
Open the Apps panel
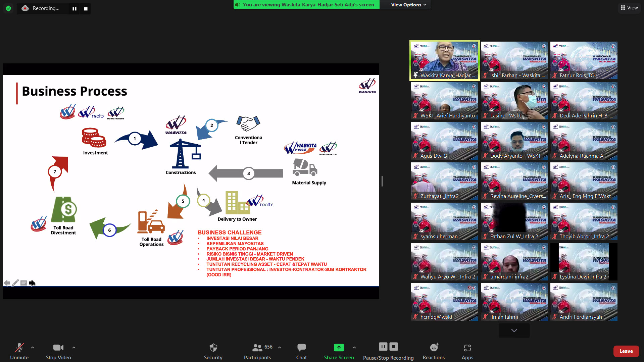point(467,351)
